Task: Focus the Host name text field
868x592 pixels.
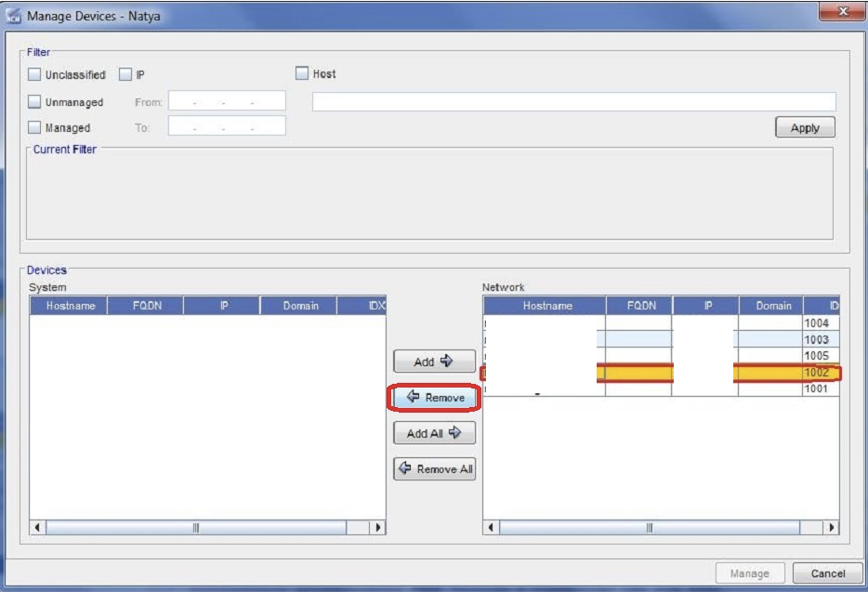Action: (574, 102)
